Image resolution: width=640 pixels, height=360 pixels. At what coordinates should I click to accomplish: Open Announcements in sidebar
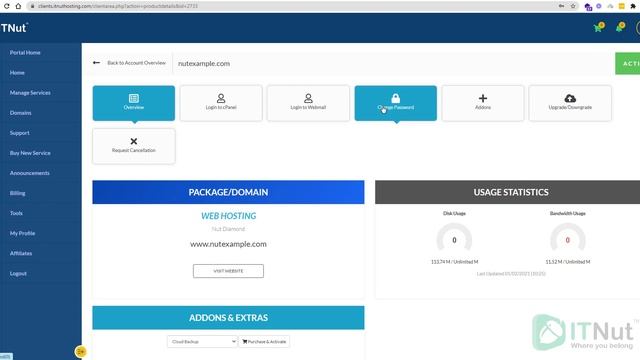(x=29, y=173)
